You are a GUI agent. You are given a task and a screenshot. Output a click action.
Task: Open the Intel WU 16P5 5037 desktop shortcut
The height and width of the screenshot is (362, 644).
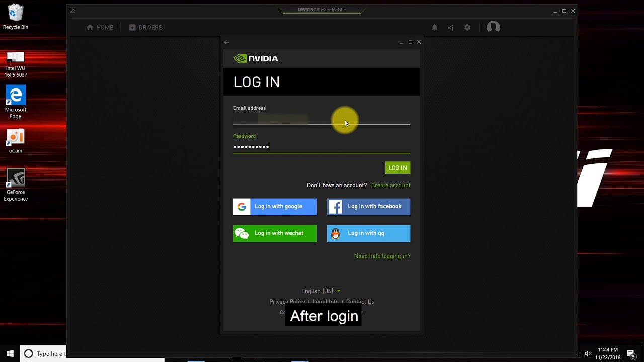click(16, 64)
